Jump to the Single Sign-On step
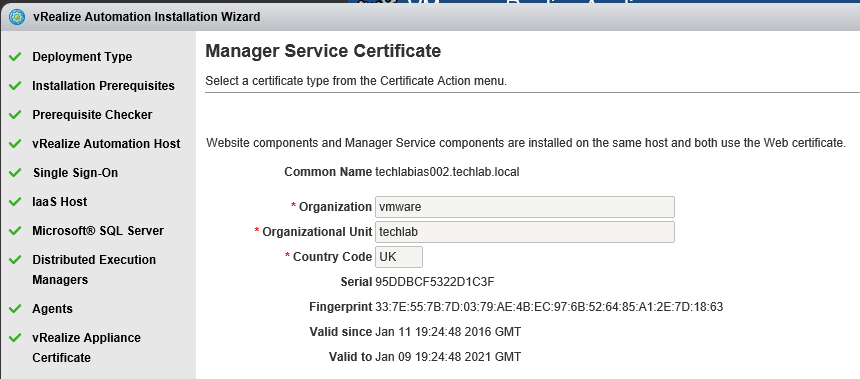This screenshot has height=379, width=860. (x=76, y=173)
